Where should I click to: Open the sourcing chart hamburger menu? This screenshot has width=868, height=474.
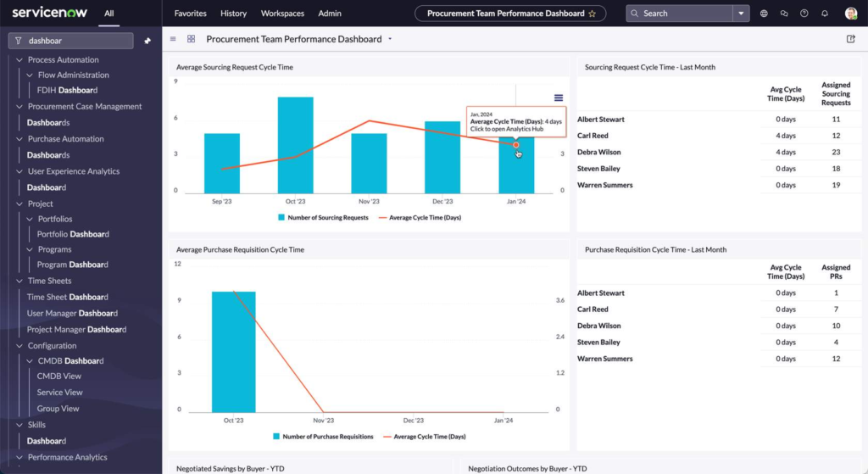(558, 98)
